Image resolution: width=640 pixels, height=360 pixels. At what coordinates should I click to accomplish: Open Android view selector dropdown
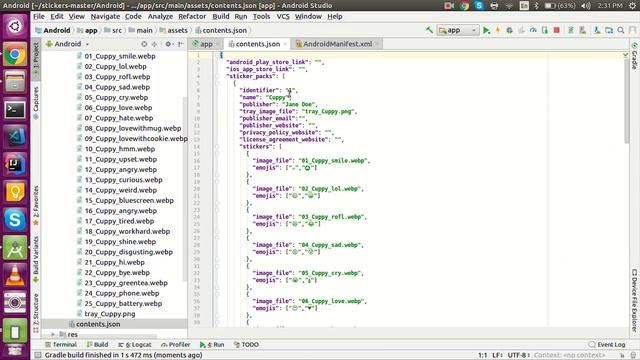coord(68,44)
